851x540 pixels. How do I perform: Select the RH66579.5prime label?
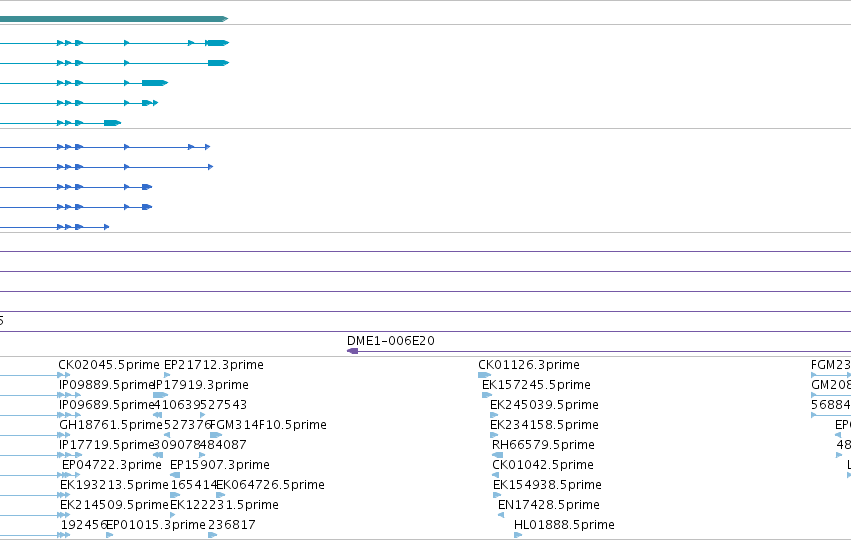pyautogui.click(x=543, y=445)
